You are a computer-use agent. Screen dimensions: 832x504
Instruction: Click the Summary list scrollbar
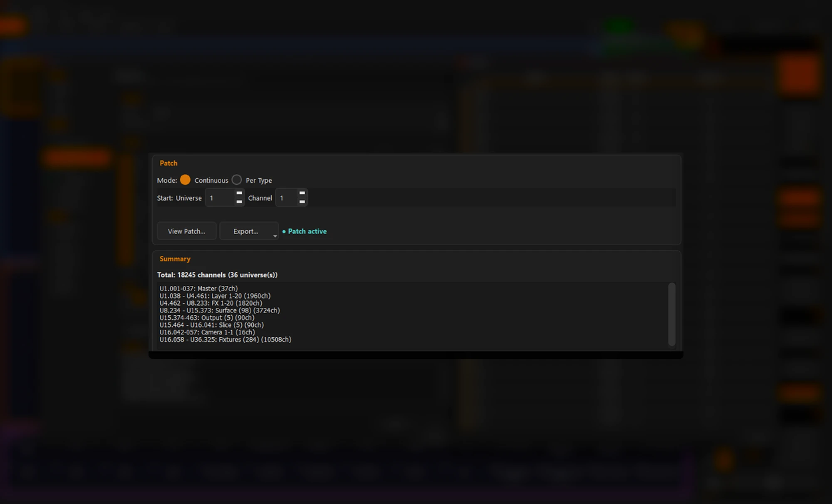tap(671, 314)
